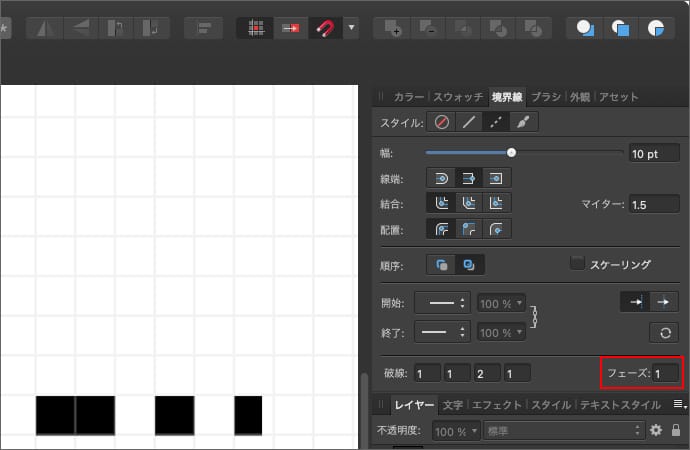Screen dimensions: 690x450
Task: Toggle the arrowhead size link bracket
Action: (537, 316)
